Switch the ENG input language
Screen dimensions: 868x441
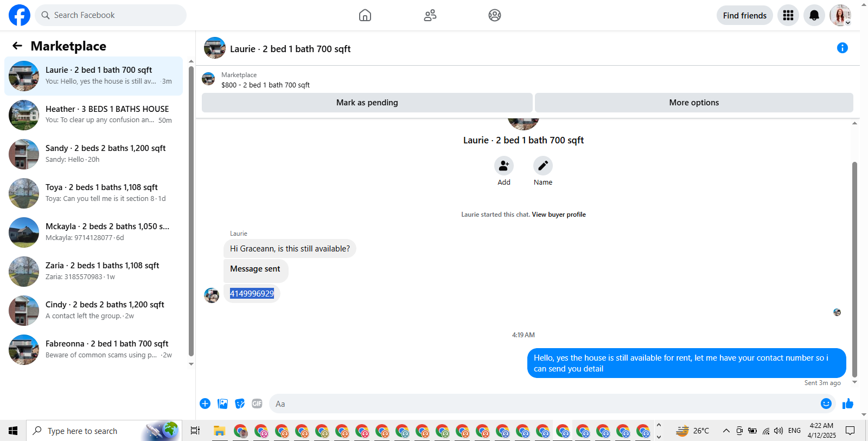(795, 431)
